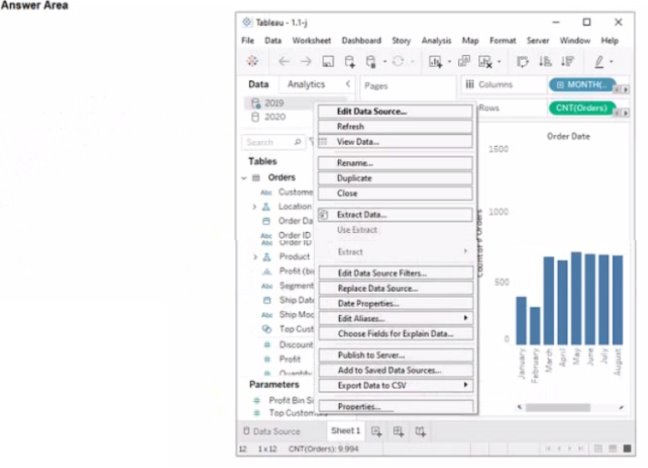Sort ascending using the toolbar icon
The height and width of the screenshot is (468, 648).
(x=545, y=62)
